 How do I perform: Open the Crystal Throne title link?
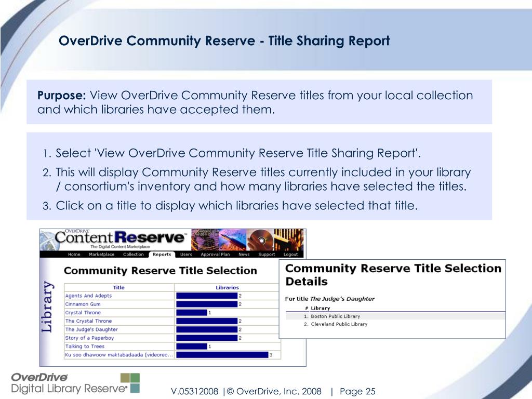tap(83, 313)
